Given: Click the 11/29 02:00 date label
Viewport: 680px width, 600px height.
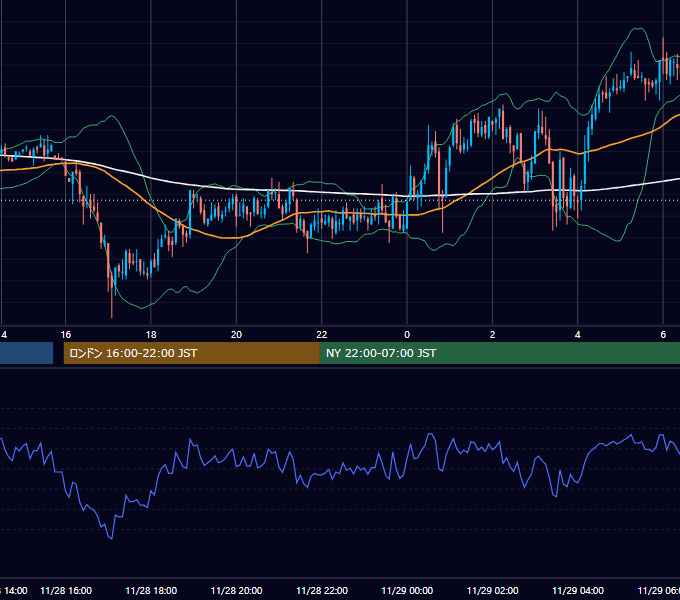Looking at the screenshot, I should (x=493, y=591).
